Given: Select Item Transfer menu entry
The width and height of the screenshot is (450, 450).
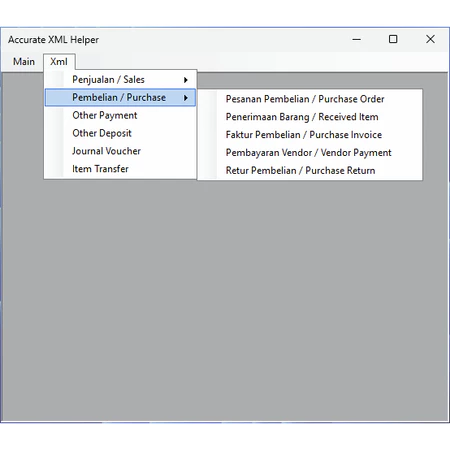Looking at the screenshot, I should (x=120, y=169).
